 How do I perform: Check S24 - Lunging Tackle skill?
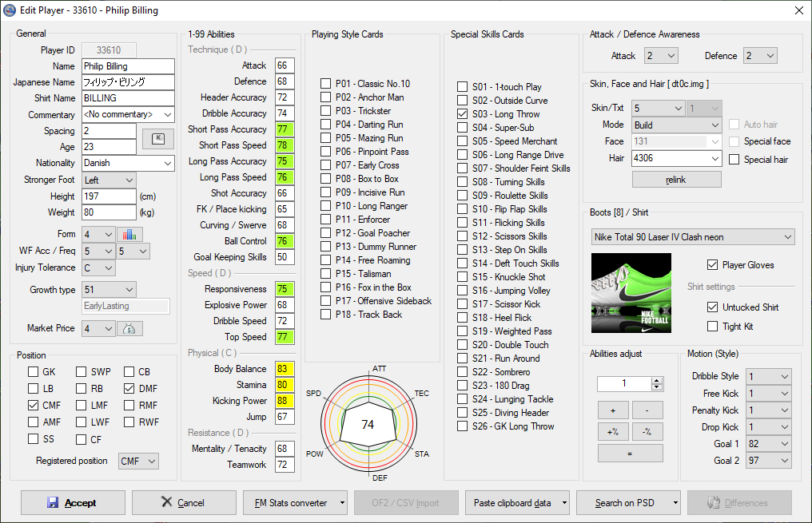tap(463, 399)
